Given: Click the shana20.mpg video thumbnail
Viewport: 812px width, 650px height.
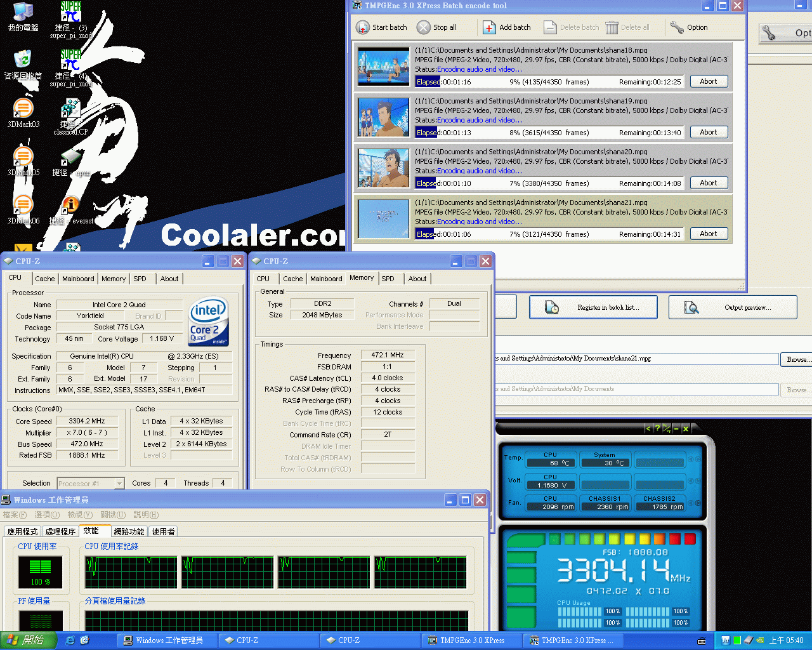Looking at the screenshot, I should click(x=384, y=168).
